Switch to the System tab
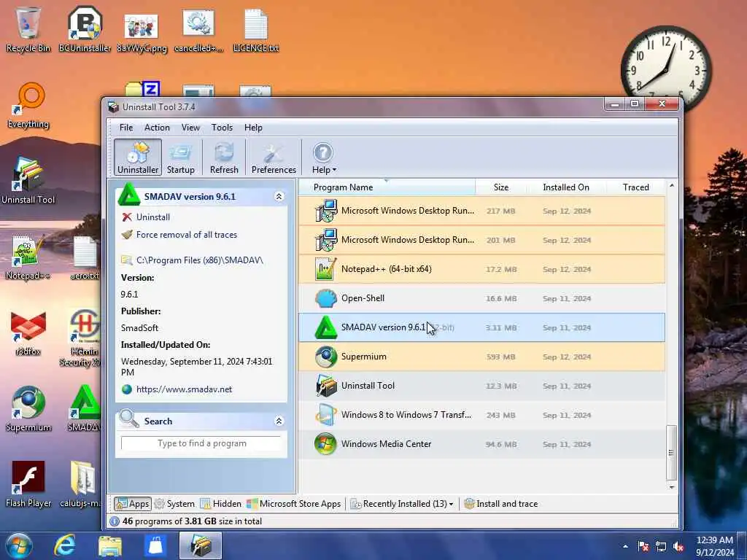747x560 pixels. pyautogui.click(x=174, y=504)
